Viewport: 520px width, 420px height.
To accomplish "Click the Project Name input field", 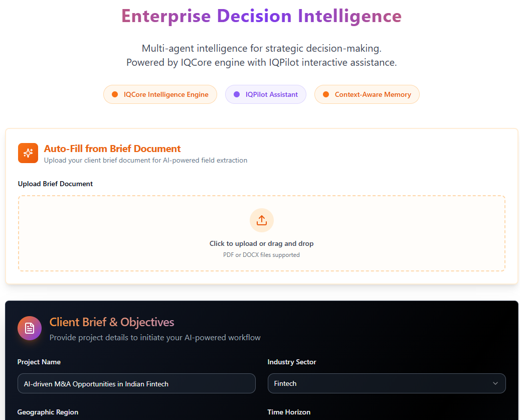I will pyautogui.click(x=136, y=383).
